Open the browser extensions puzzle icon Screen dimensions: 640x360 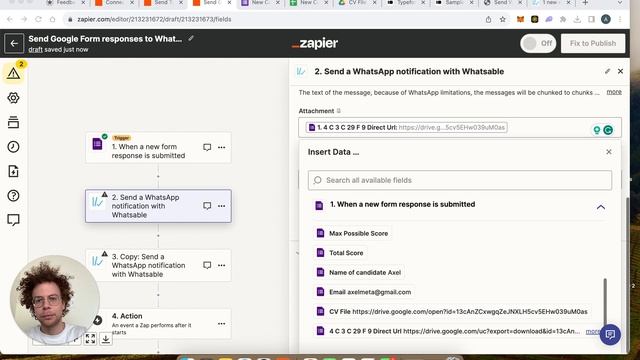click(x=563, y=19)
